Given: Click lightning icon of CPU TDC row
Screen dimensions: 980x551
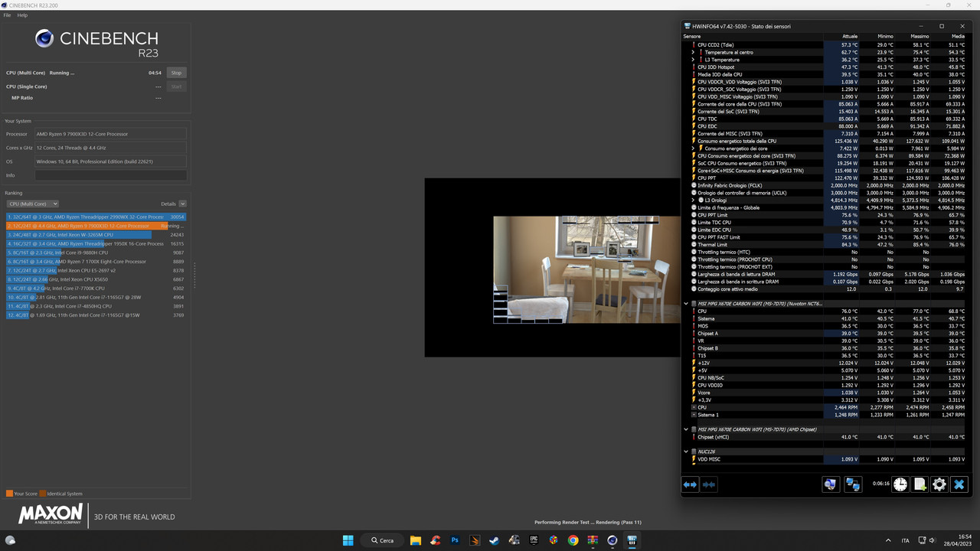Looking at the screenshot, I should point(694,119).
